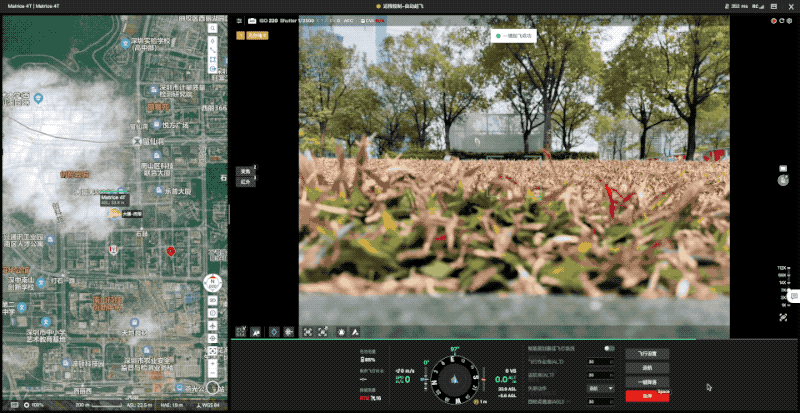Click the bottom AGL input showing 30
Screen dimensions: 800x413
tap(600, 402)
